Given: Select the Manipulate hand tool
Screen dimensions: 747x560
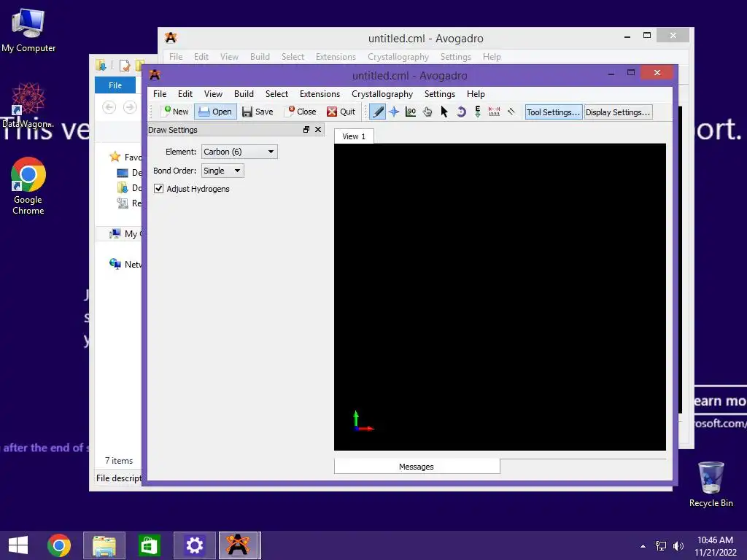Looking at the screenshot, I should pos(427,112).
